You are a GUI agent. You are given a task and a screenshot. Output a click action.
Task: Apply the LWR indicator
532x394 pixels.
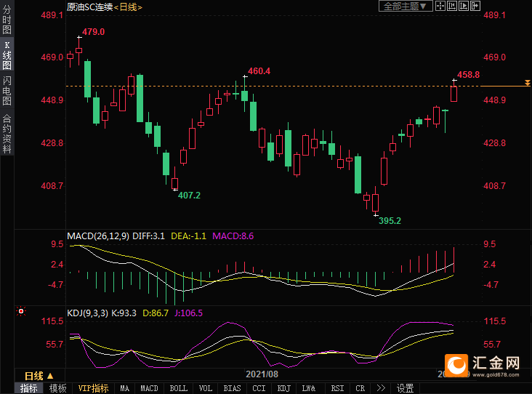click(x=309, y=388)
